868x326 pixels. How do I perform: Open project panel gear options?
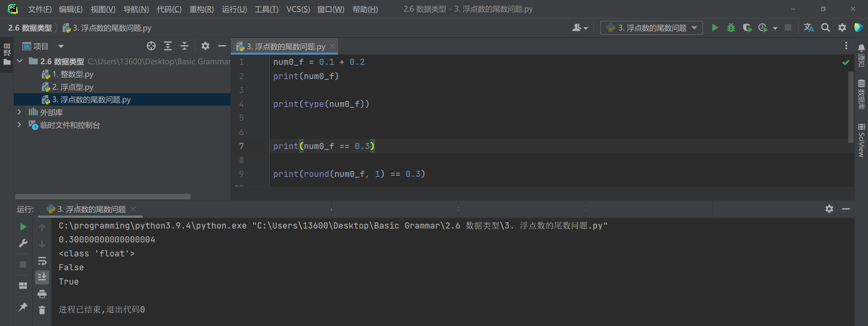click(205, 46)
